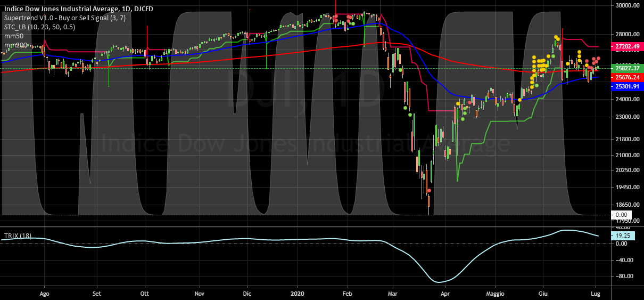The image size is (644, 300).
Task: Click 18650.00 on the price axis
Action: pos(627,205)
